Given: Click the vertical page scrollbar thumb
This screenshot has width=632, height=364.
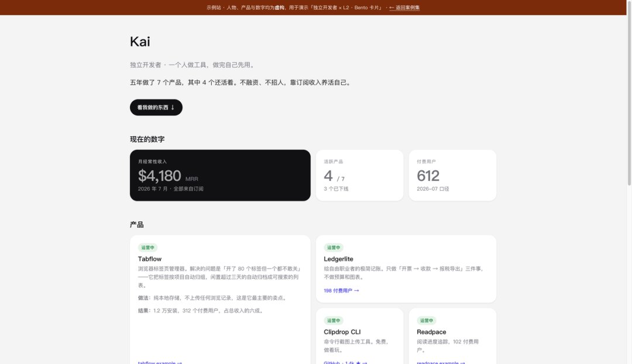Looking at the screenshot, I should [629, 92].
